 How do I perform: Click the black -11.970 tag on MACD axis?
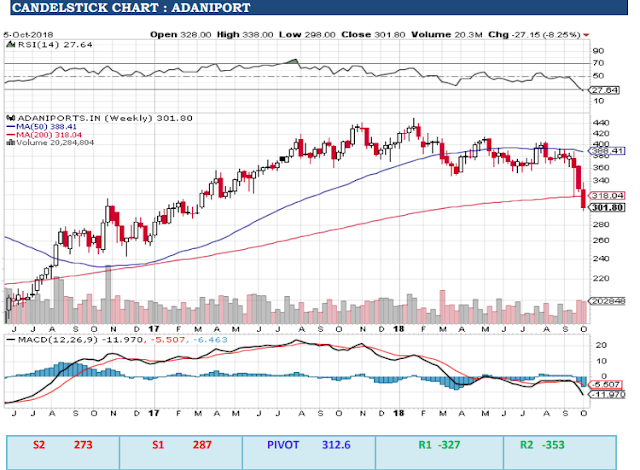click(x=607, y=395)
